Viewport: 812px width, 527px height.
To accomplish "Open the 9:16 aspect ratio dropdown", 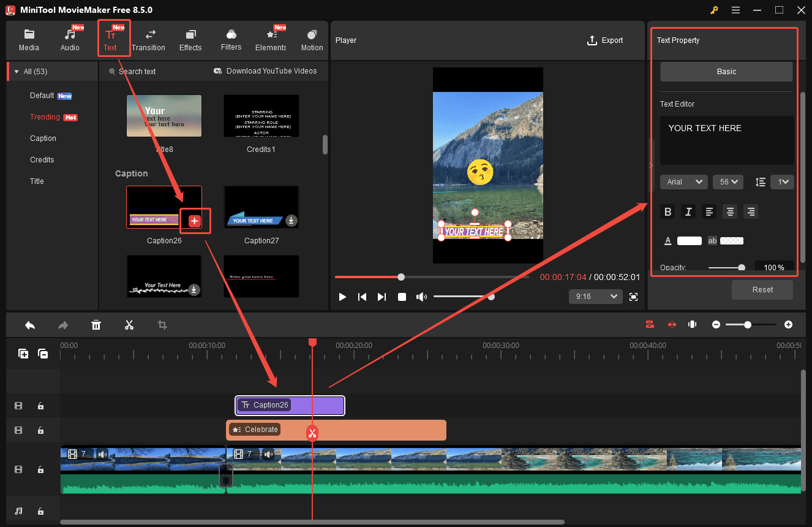I will click(595, 296).
